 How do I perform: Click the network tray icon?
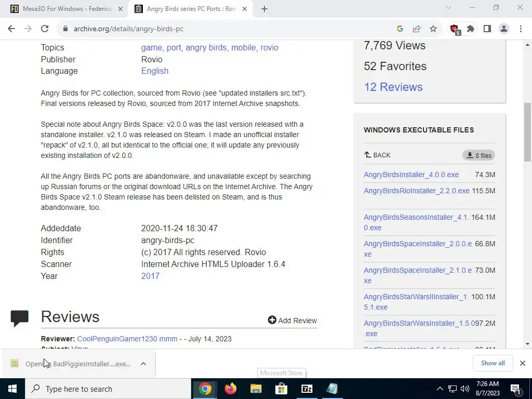(x=453, y=389)
